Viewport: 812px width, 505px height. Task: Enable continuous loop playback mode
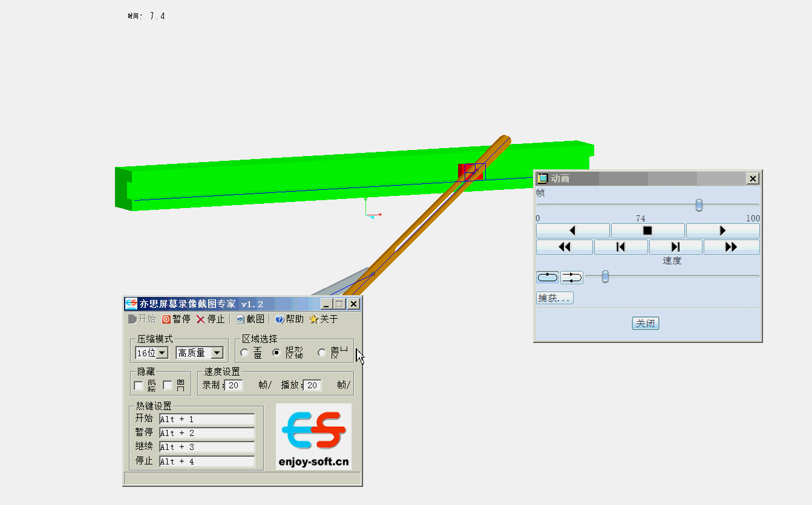548,277
